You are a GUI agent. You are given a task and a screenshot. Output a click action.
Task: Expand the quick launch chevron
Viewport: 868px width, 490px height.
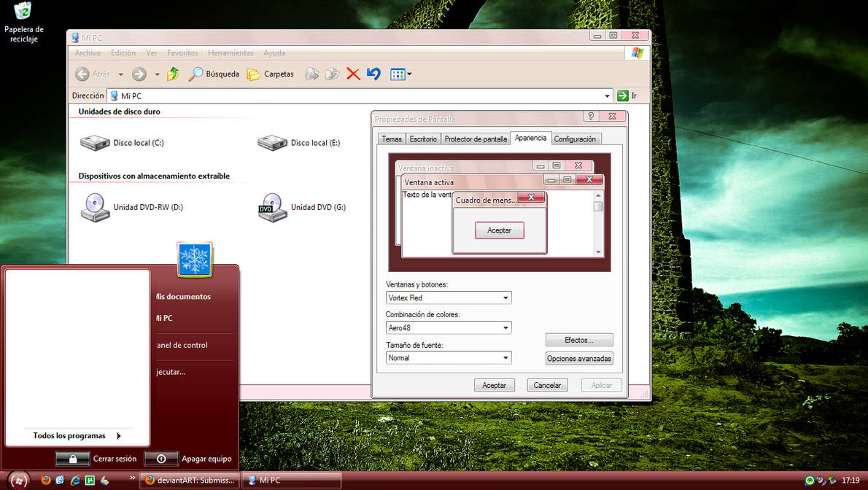pos(132,478)
